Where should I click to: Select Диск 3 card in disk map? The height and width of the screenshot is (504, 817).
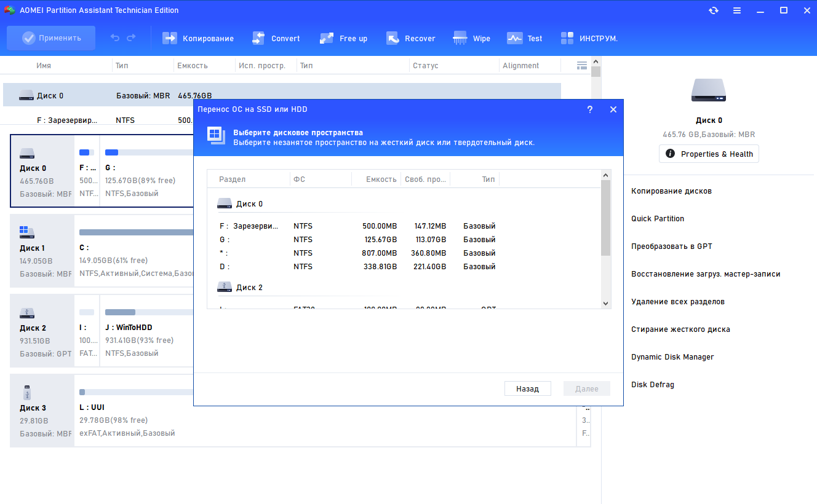tap(42, 411)
